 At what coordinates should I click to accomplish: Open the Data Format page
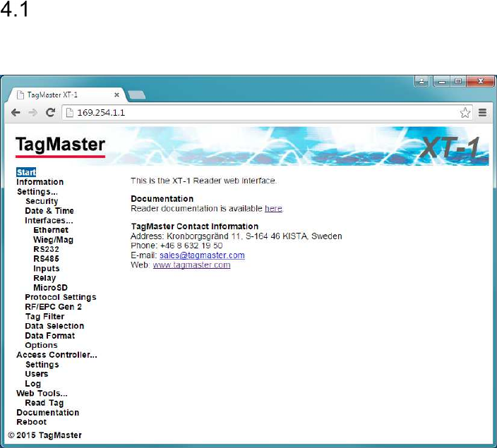coord(50,336)
